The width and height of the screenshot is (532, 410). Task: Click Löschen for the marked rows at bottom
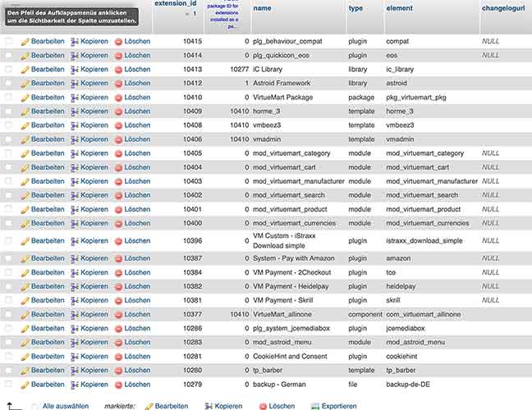point(282,406)
